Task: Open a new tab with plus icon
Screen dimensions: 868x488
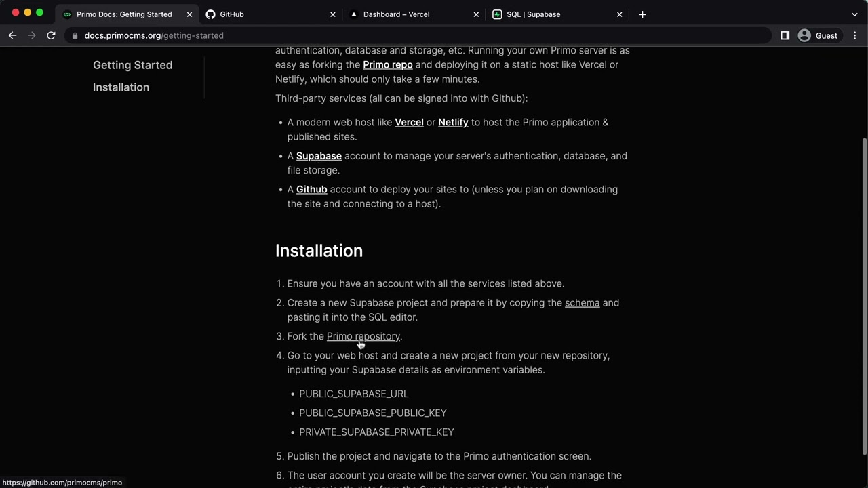Action: coord(642,14)
